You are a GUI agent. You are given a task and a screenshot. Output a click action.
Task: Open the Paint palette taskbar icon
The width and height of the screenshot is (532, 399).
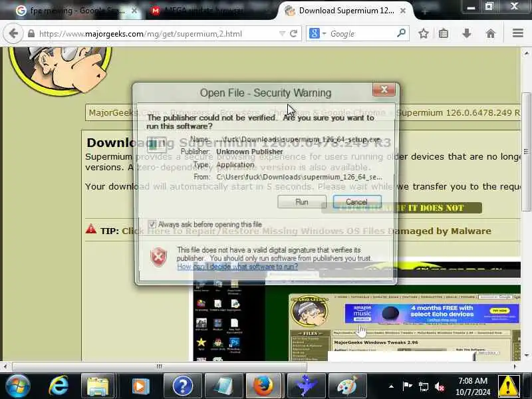(347, 386)
